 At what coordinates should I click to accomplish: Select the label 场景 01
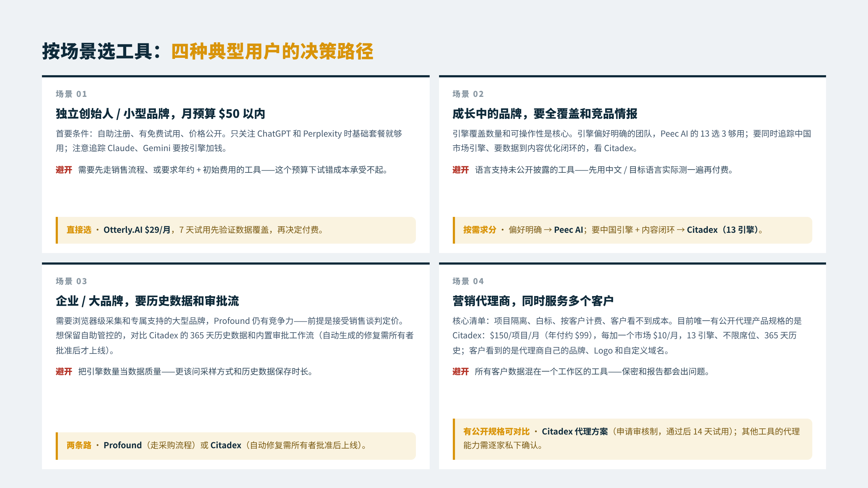(71, 94)
